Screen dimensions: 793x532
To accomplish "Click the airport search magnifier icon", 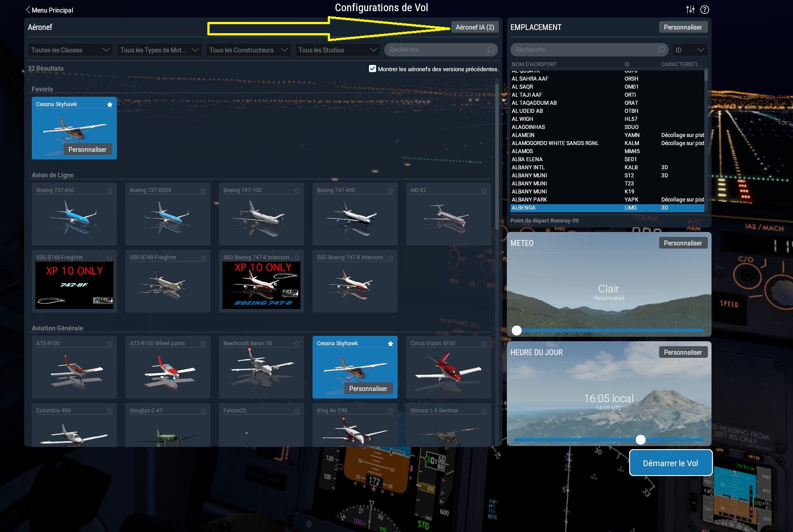I will coord(661,50).
